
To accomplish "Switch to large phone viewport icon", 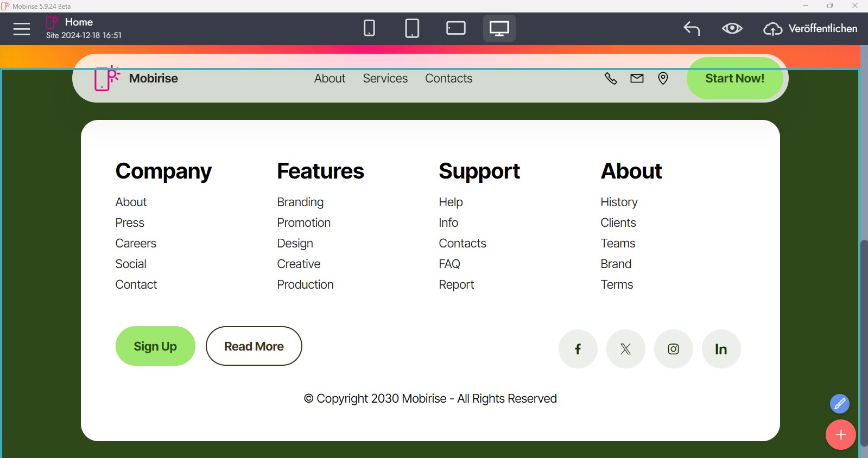I will tap(412, 28).
